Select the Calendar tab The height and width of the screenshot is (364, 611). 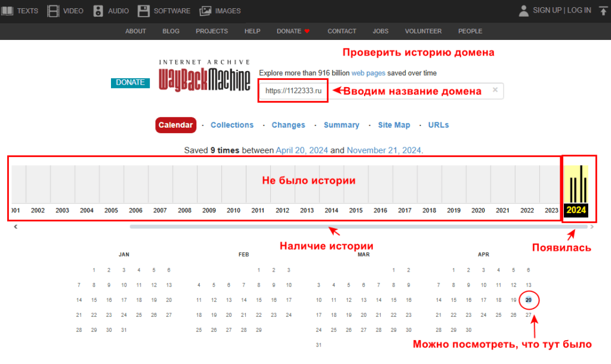pos(175,125)
